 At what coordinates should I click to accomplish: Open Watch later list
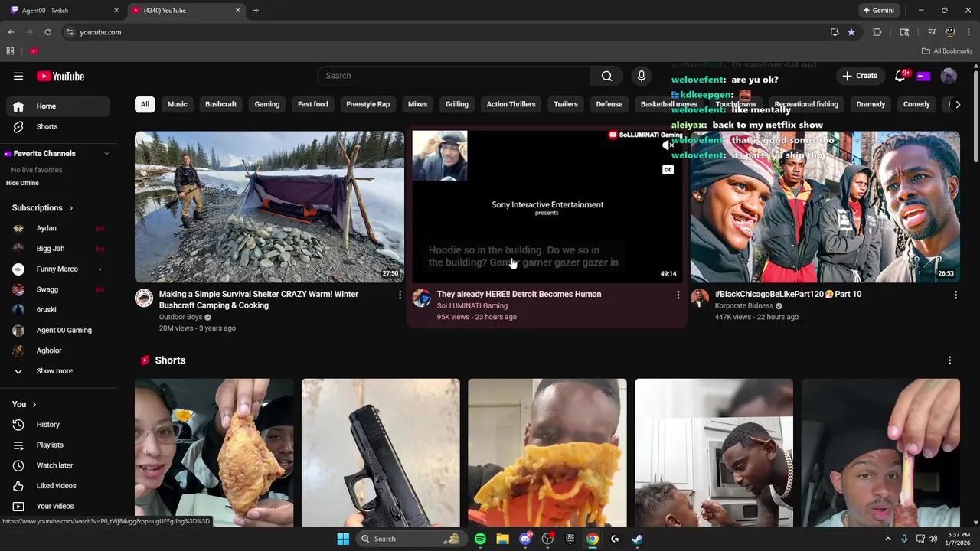[x=58, y=465]
